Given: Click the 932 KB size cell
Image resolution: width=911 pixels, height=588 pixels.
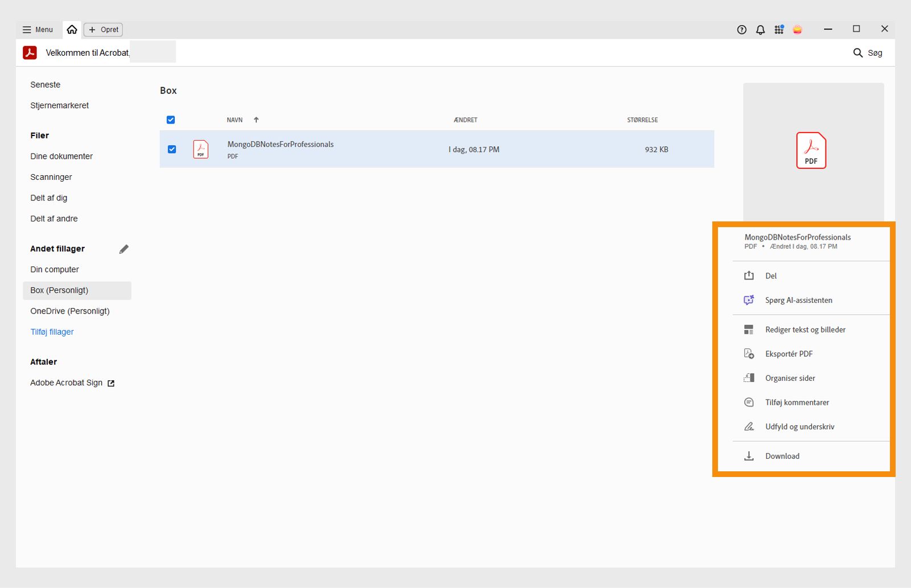Looking at the screenshot, I should [656, 150].
